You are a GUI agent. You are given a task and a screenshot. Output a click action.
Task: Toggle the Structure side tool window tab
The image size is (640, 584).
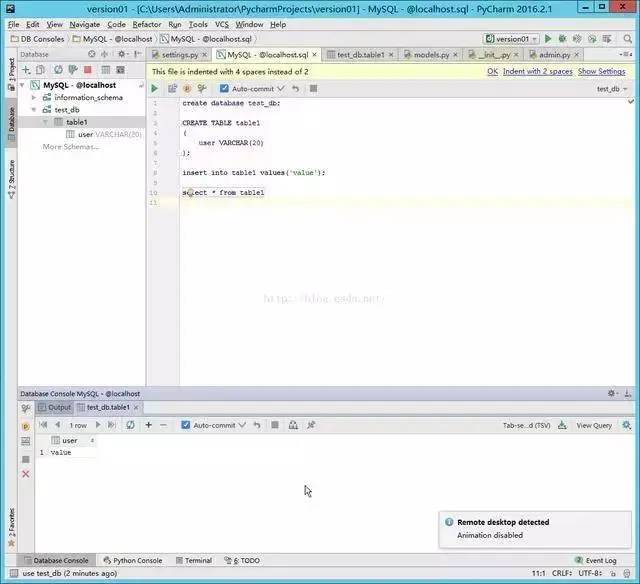[x=11, y=179]
